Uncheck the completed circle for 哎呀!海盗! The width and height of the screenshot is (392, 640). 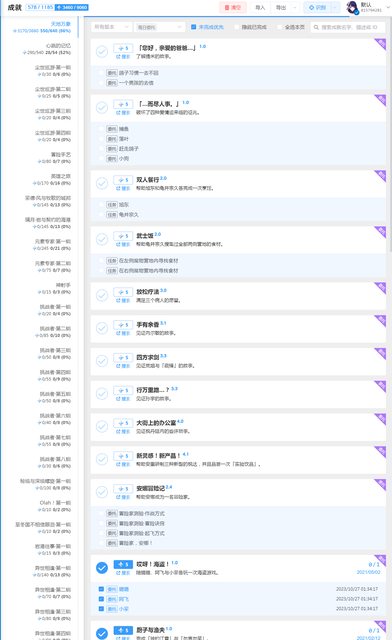click(x=102, y=567)
